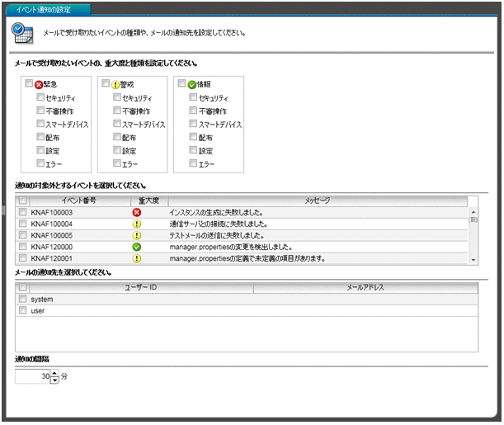Click the event list scrollbar thumb
This screenshot has width=504, height=425.
(x=473, y=220)
